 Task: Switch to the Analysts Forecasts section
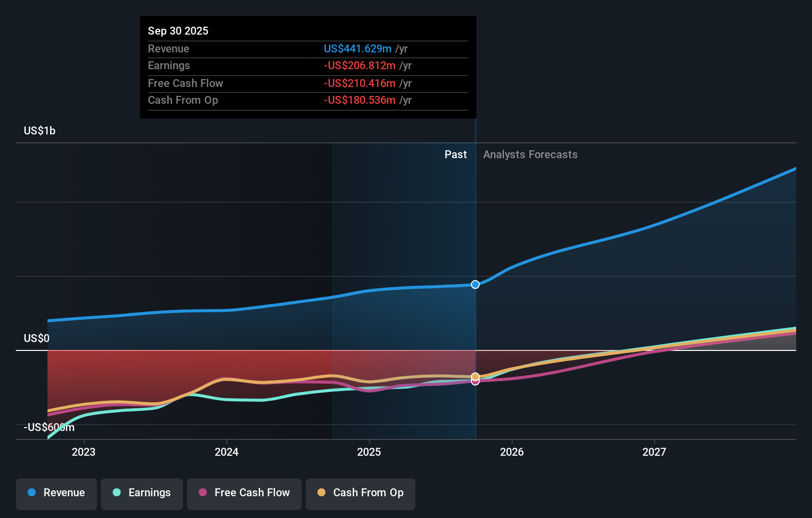click(x=530, y=154)
